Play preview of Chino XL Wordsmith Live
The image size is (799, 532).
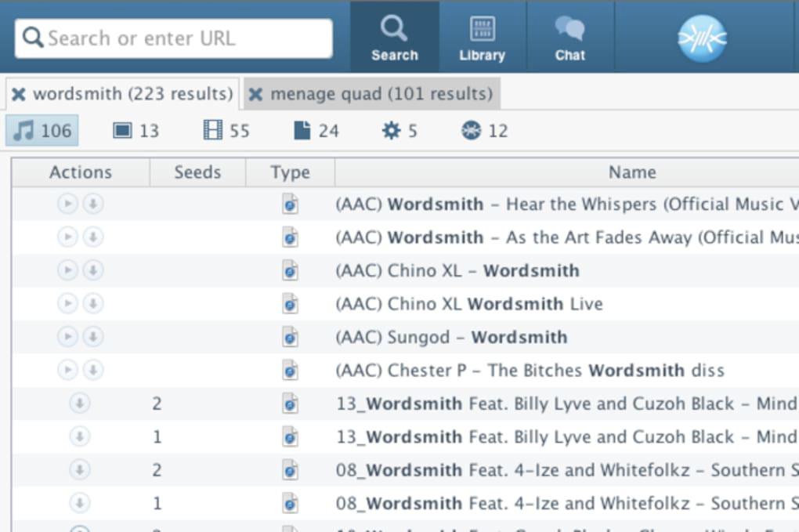tap(67, 304)
